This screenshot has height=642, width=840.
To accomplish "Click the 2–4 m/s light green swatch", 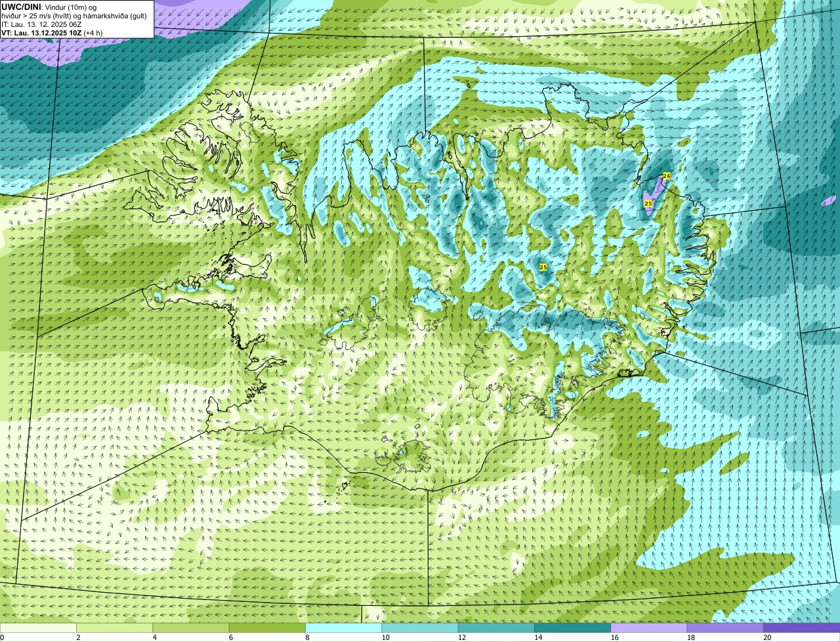I will pos(114,628).
